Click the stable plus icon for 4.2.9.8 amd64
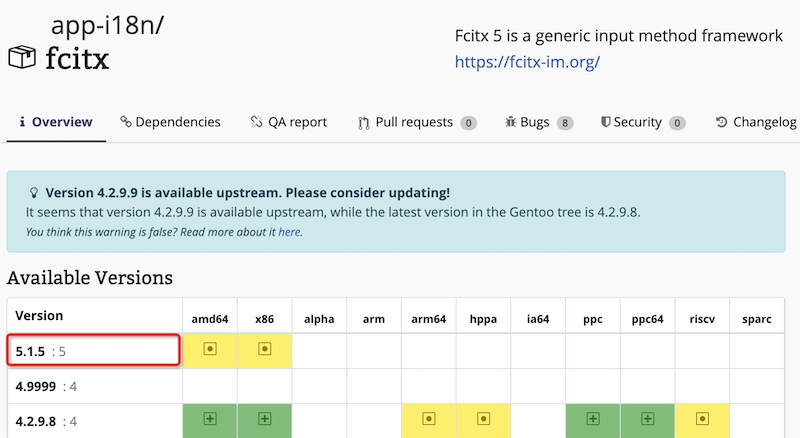This screenshot has width=800, height=438. pyautogui.click(x=210, y=419)
